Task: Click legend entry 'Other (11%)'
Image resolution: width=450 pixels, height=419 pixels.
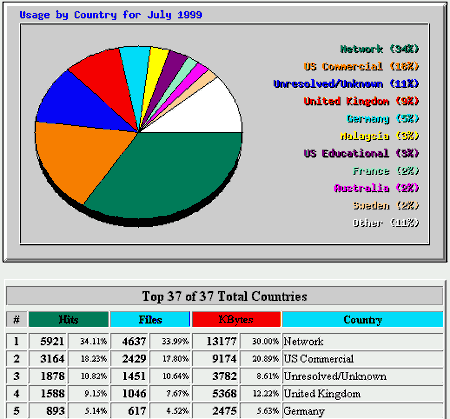Action: click(x=386, y=223)
